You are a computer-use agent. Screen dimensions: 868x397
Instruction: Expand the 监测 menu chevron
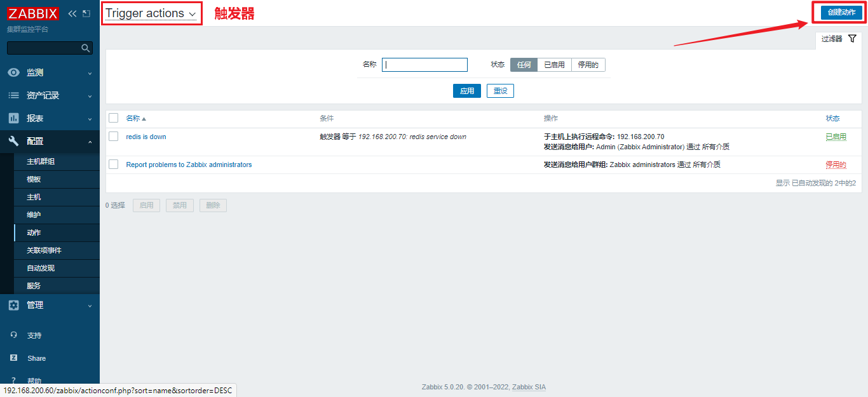point(90,73)
